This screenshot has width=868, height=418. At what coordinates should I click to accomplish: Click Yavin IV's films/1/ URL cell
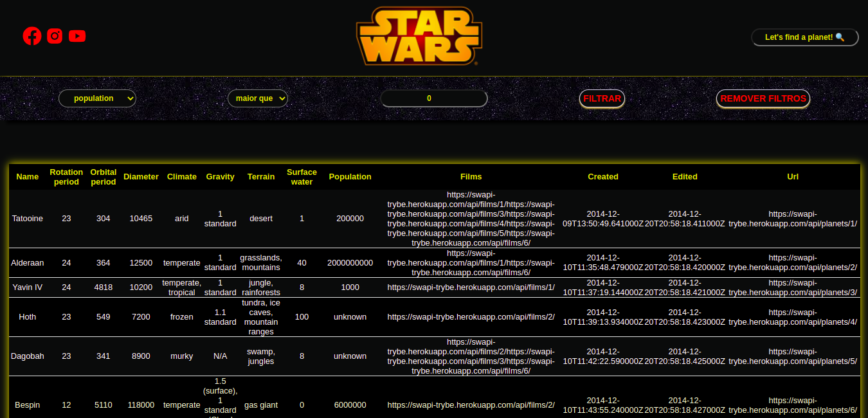[471, 287]
